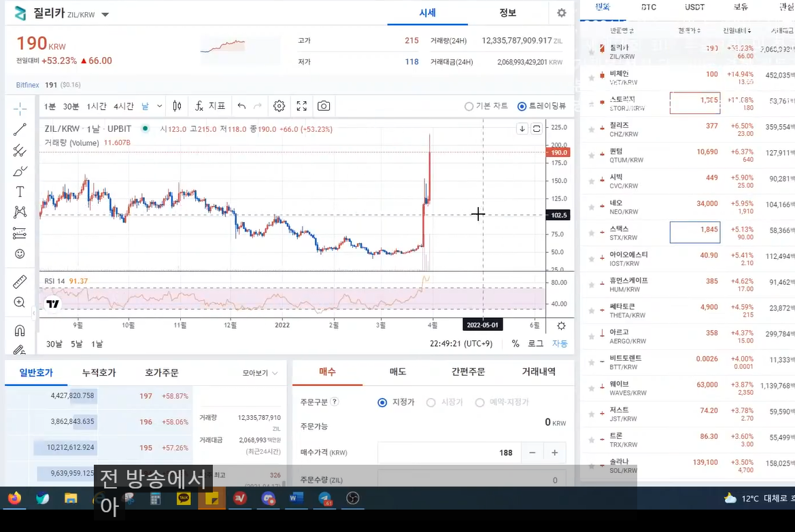Click the 매수가격 input showing 188
795x532 pixels.
[x=450, y=453]
